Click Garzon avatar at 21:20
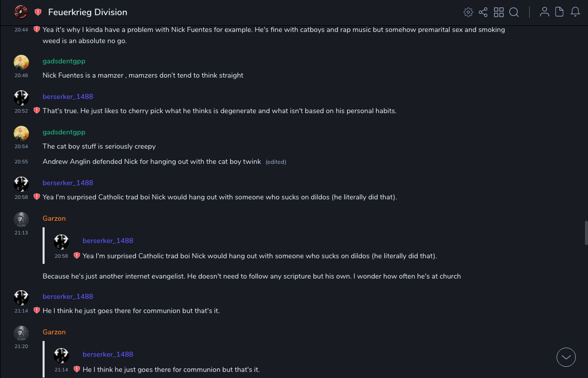 click(21, 333)
